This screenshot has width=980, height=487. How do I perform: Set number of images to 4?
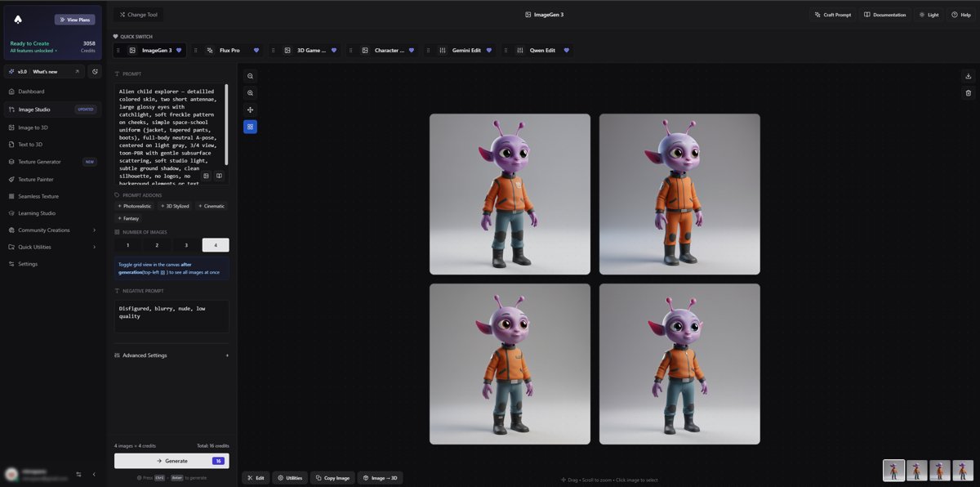coord(216,245)
